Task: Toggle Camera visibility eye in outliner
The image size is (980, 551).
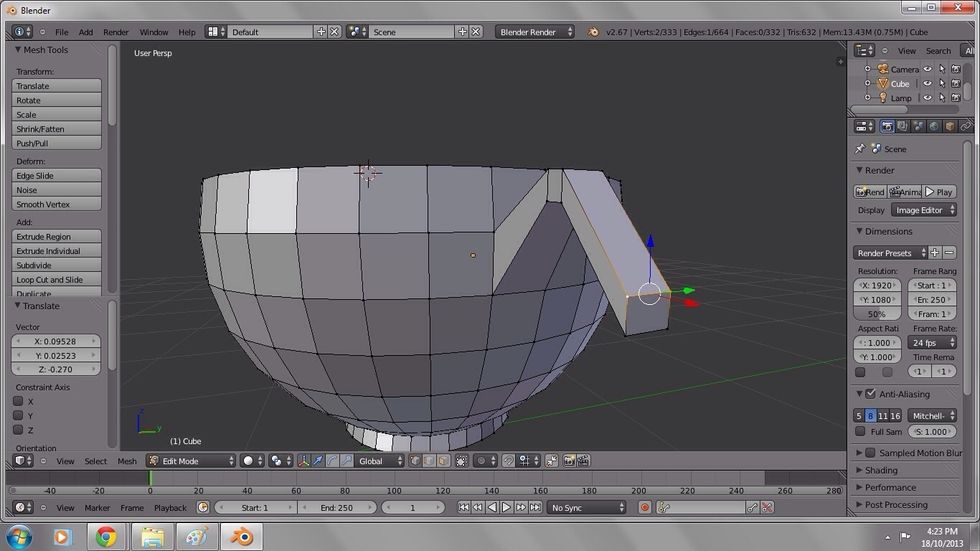Action: (928, 69)
